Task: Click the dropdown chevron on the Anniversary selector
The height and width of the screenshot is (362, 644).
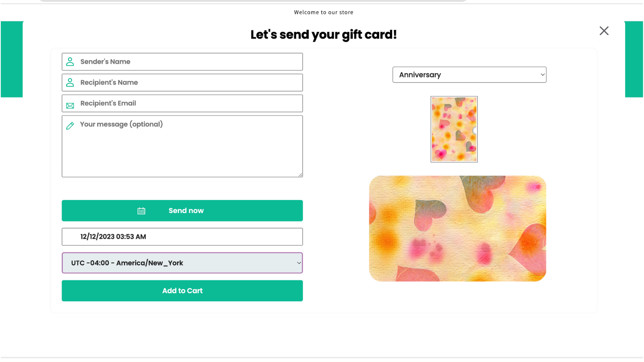Action: click(541, 74)
